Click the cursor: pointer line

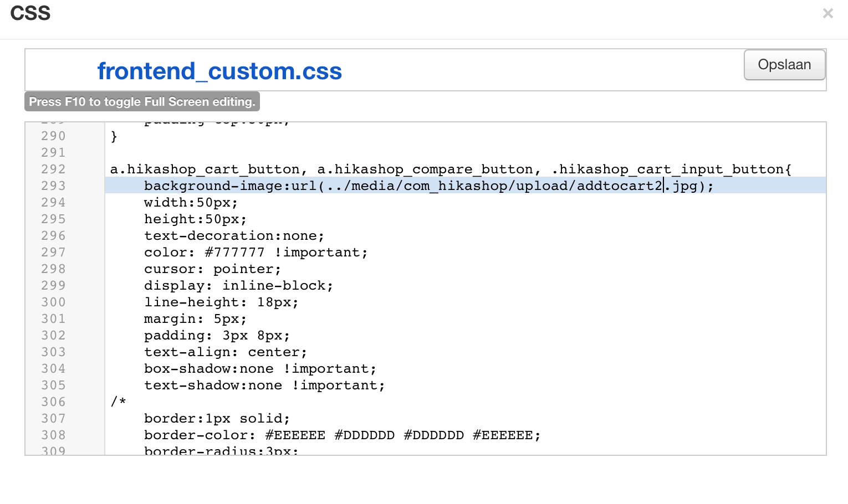pos(212,269)
